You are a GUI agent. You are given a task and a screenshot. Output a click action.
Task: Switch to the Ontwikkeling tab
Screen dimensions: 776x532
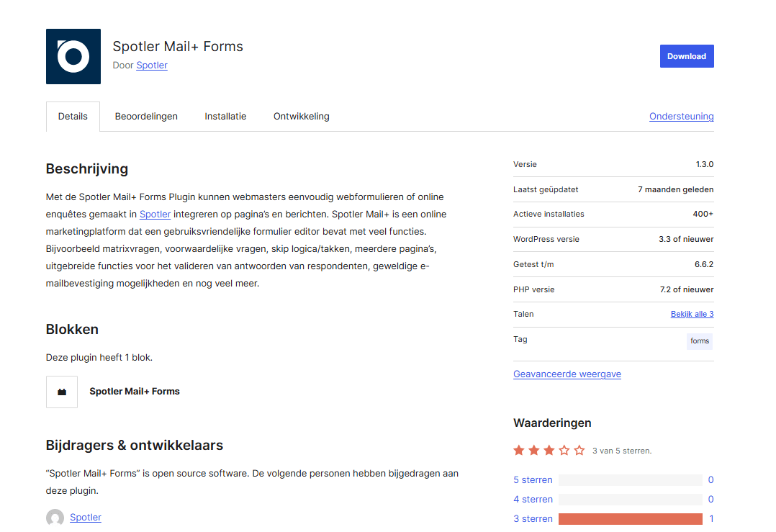coord(302,117)
